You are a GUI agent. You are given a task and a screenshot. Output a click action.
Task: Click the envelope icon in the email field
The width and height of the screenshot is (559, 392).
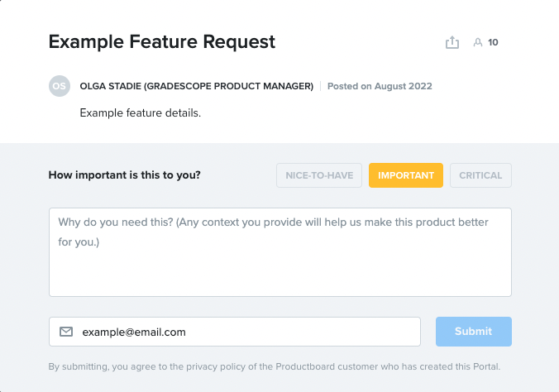tap(66, 332)
